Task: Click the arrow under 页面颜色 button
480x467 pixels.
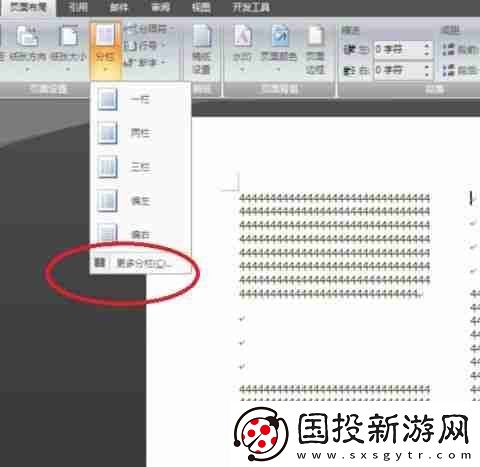Action: (279, 70)
